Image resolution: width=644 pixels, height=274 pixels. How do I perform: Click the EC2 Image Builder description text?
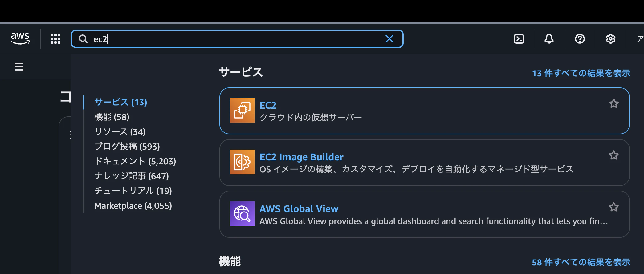click(416, 169)
